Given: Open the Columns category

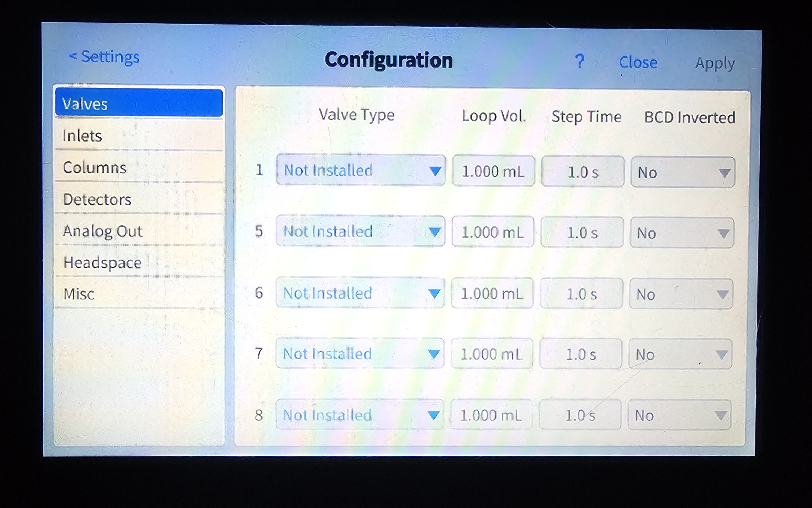Looking at the screenshot, I should [139, 167].
